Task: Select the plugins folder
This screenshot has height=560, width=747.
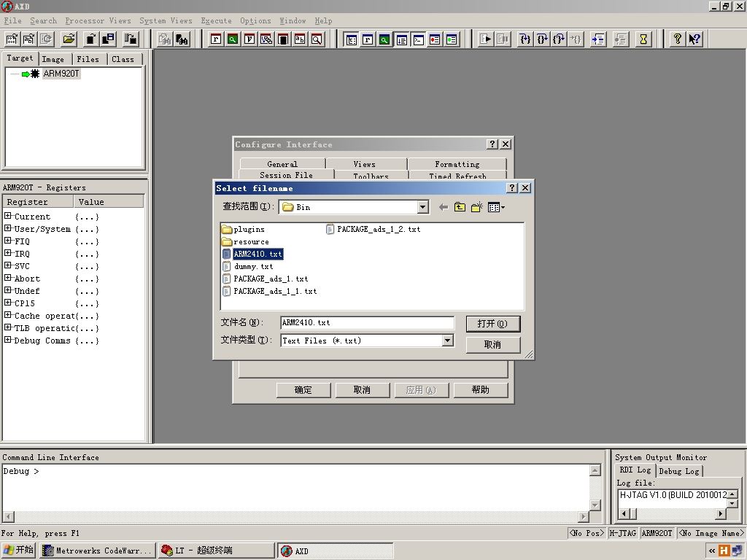Action: (x=244, y=229)
